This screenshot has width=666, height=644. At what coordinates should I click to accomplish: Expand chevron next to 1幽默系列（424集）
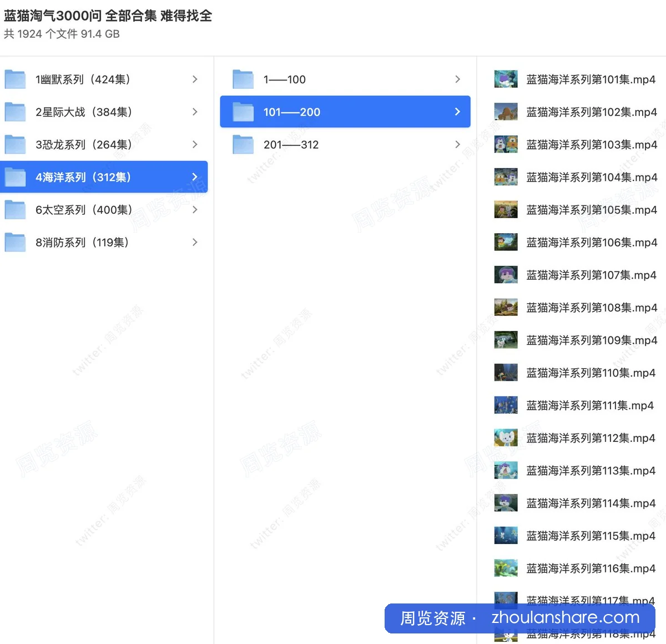point(195,79)
